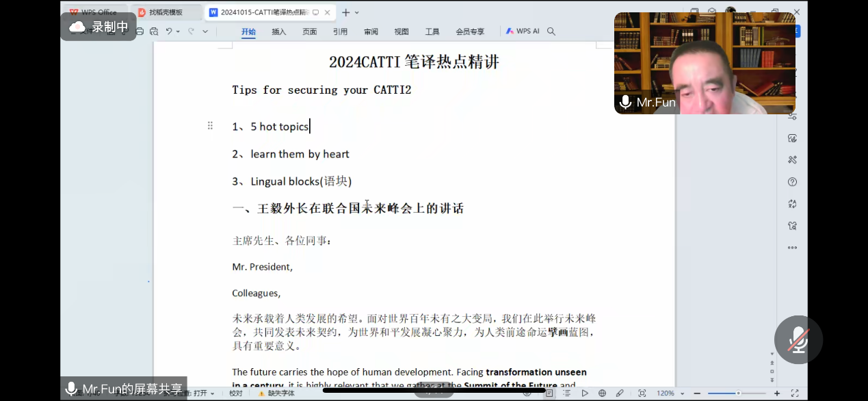The image size is (868, 401).
Task: Click the search magnifier icon in the ribbon
Action: click(551, 31)
